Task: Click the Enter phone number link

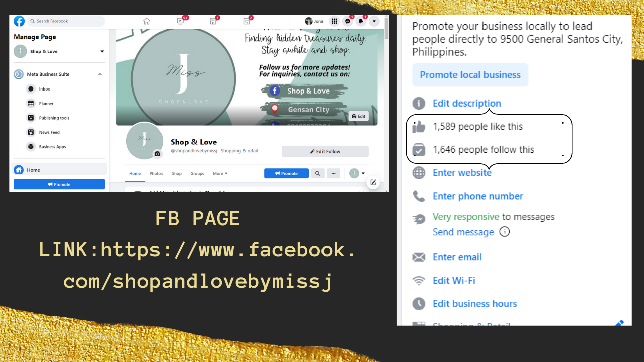Action: (478, 196)
